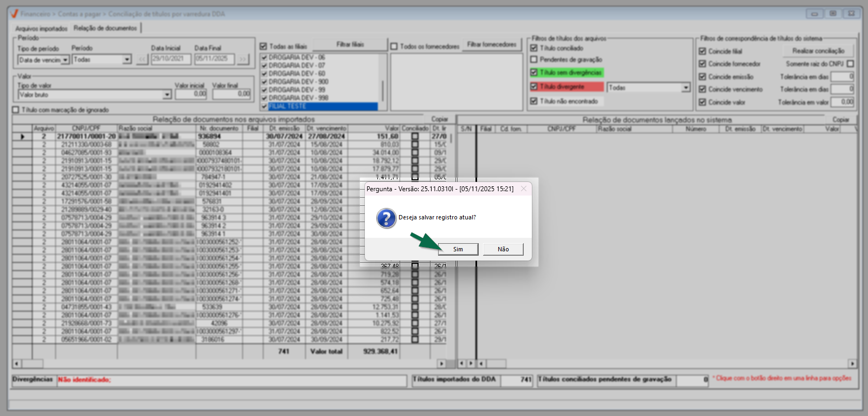Click Copiar above the imported documents grid
This screenshot has width=868, height=416.
(x=440, y=119)
